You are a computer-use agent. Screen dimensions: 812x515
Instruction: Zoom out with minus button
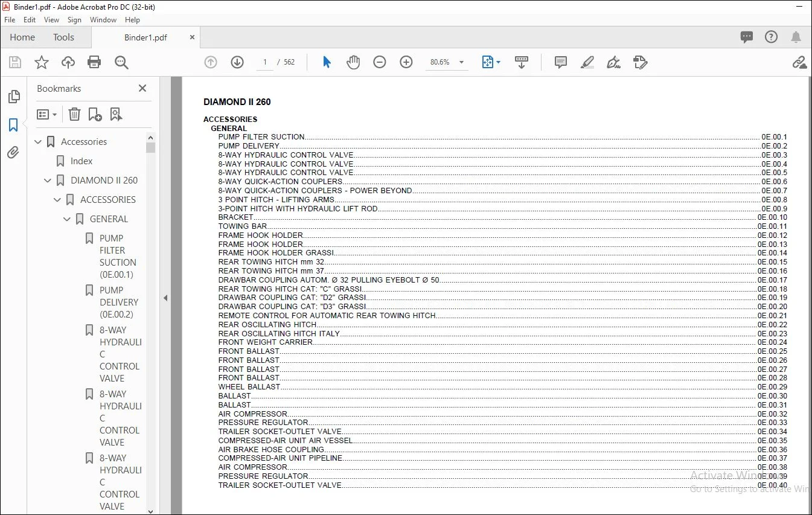click(380, 62)
